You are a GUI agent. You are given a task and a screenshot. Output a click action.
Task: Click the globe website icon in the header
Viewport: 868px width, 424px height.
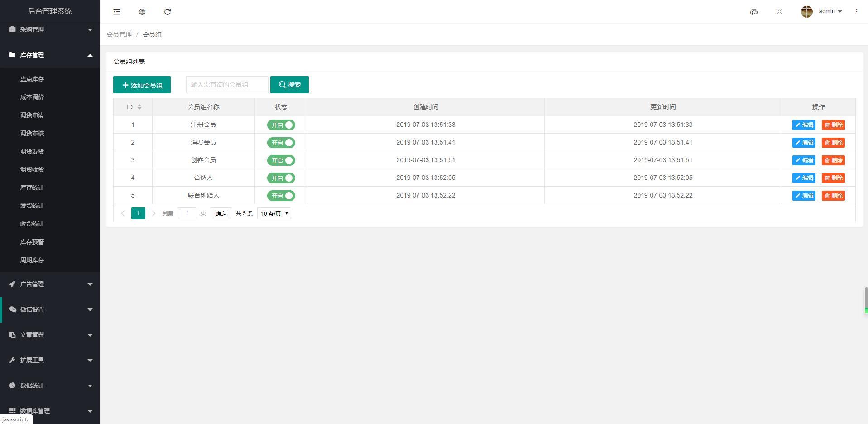(142, 12)
